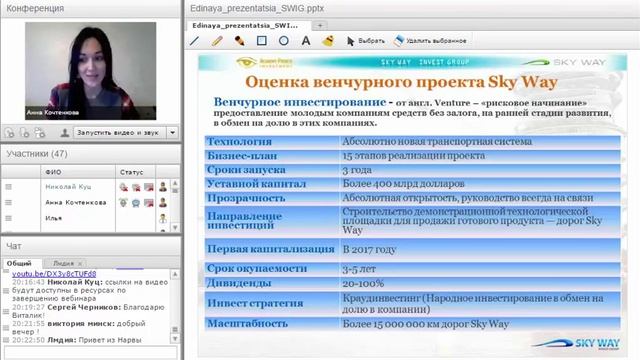The height and width of the screenshot is (360, 640).
Task: Toggle camera status icon for Николай Куц
Action: 136,187
